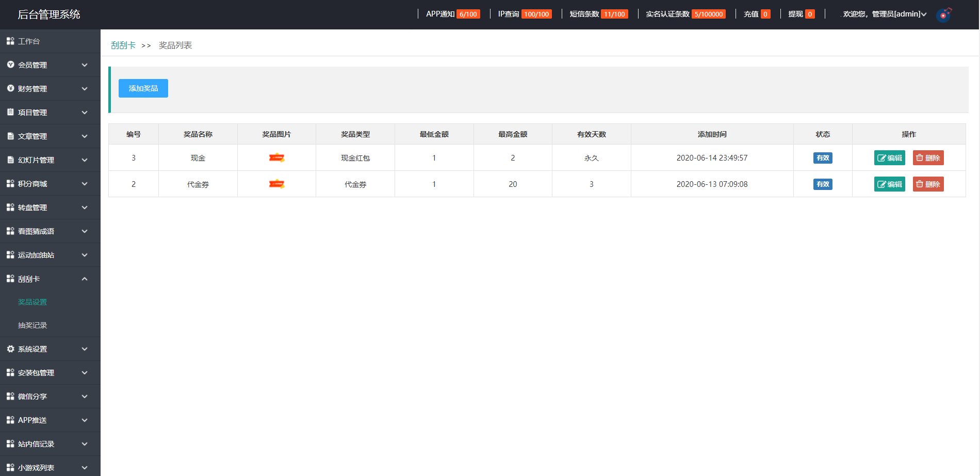Open the 微信分享 menu label
Screen dimensions: 980x476
tap(32, 396)
